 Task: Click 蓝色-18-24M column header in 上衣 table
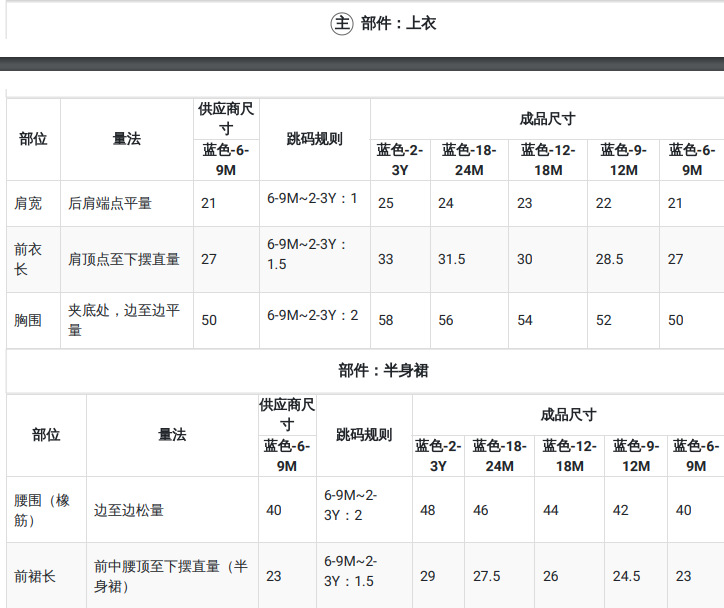tap(469, 160)
